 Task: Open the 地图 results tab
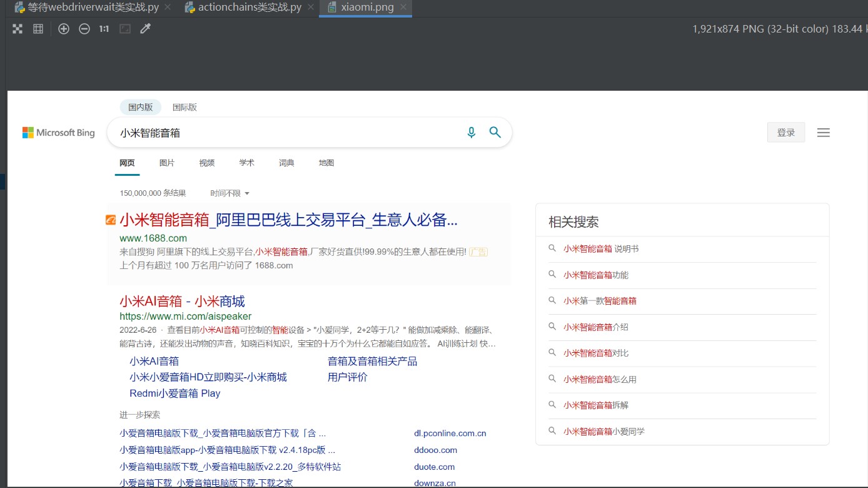326,163
